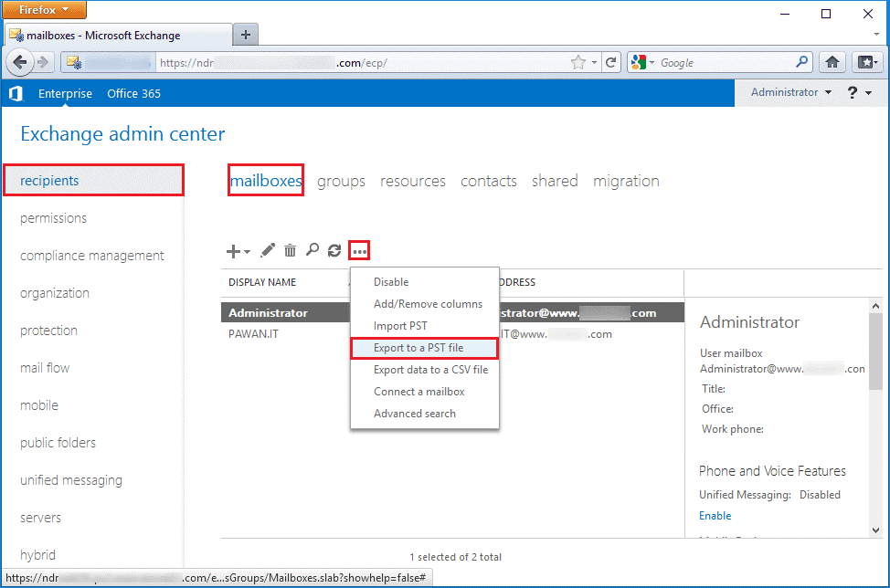
Task: Click the more options ellipsis icon
Action: coord(359,250)
